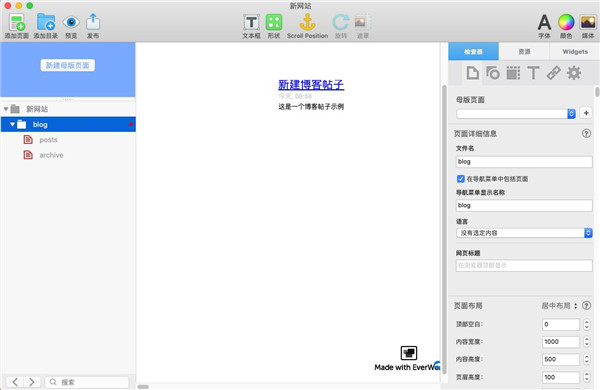This screenshot has height=390, width=600.
Task: Click the Made with EverWeb badge
Action: 408,359
